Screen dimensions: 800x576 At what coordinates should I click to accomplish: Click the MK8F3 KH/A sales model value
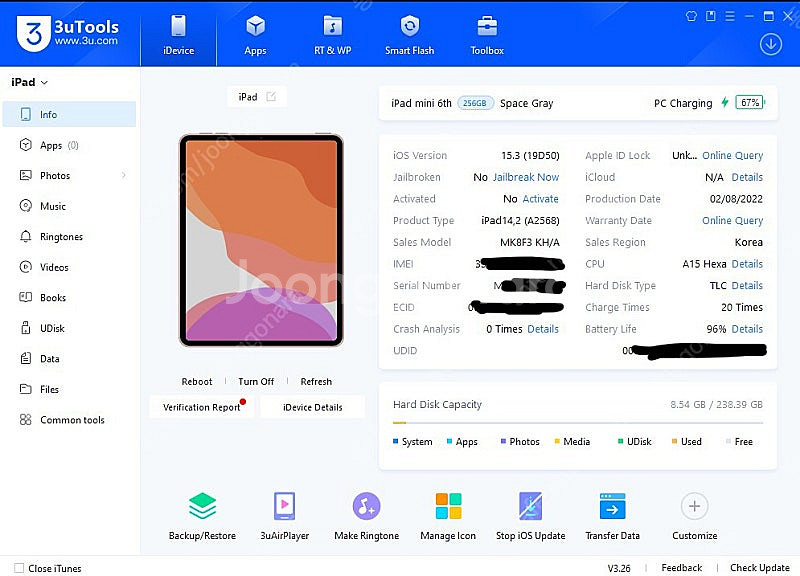point(530,242)
